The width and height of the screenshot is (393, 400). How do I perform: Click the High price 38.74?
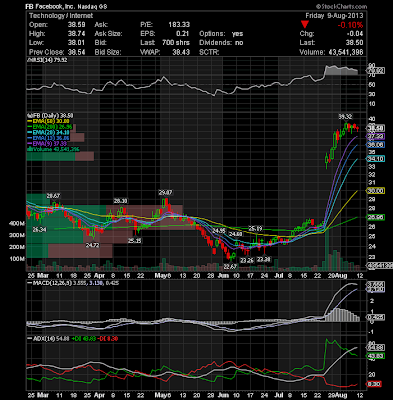(x=77, y=34)
